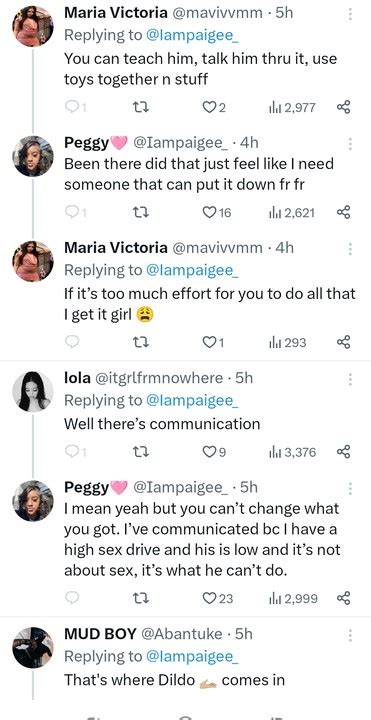Open @Iampaigee_ link in lola's reply
Image resolution: width=371 pixels, height=720 pixels.
pyautogui.click(x=192, y=400)
